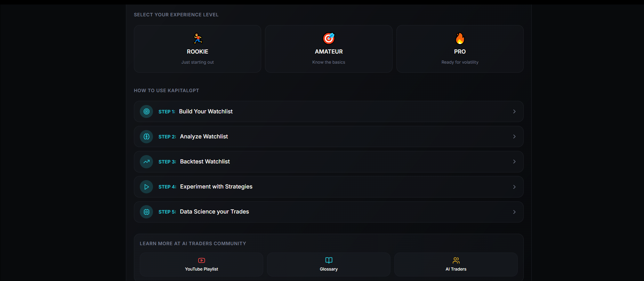Click the target icon beside Step 1

[x=146, y=112]
